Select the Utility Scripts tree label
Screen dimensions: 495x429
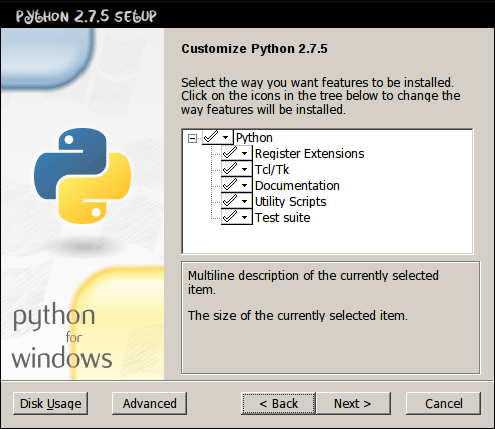[290, 201]
